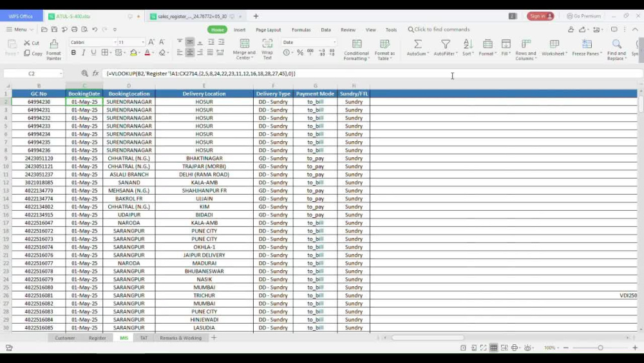Screen dimensions: 644x363
Task: Apply the yellow fill color
Action: (x=133, y=53)
